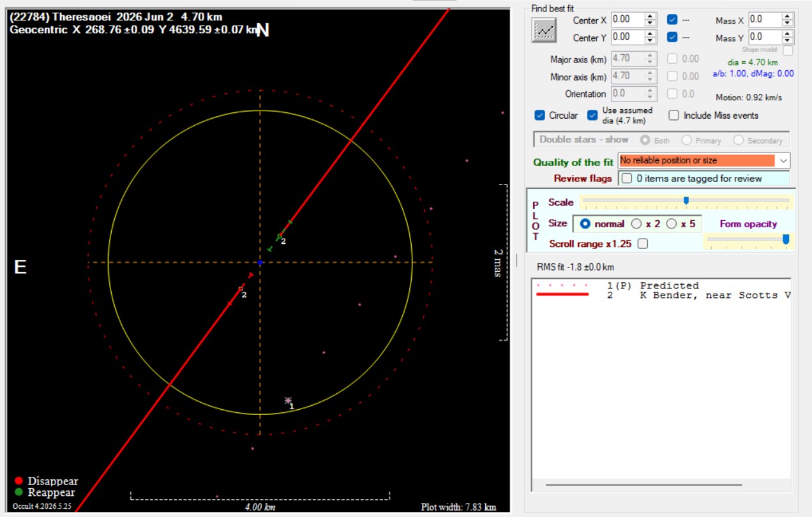Toggle the Orientation checkbox

672,94
